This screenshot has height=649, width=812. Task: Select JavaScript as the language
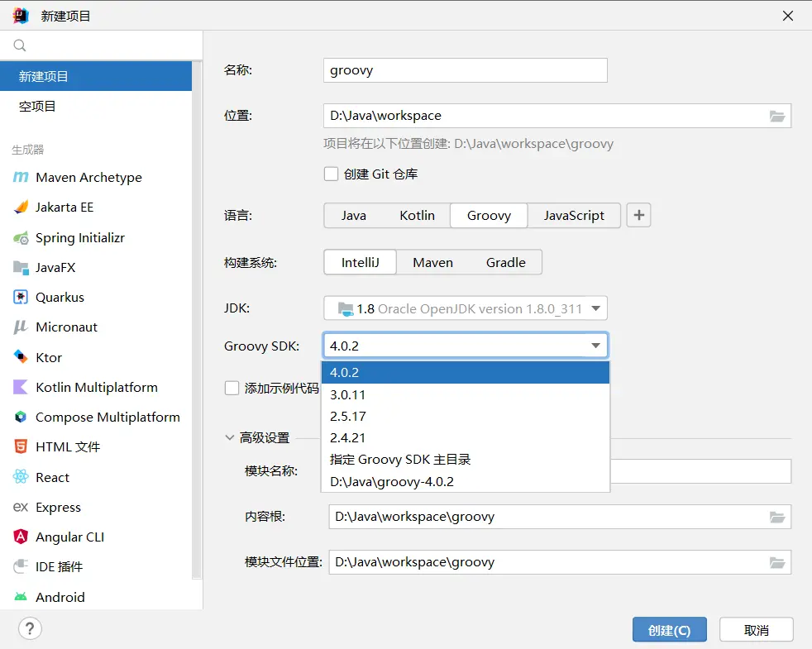574,216
